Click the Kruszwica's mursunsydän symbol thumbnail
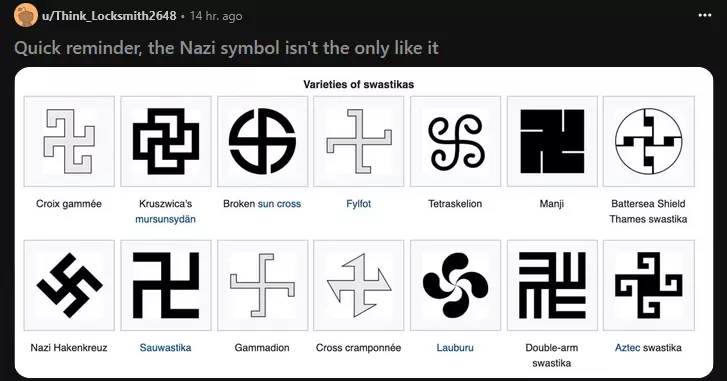The width and height of the screenshot is (727, 381). [166, 141]
